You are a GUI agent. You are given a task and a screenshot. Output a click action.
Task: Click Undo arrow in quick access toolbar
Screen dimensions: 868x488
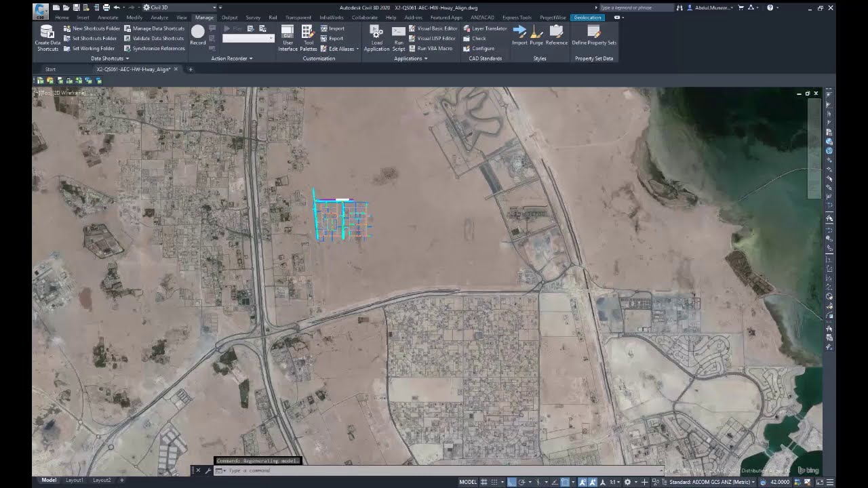click(x=117, y=7)
